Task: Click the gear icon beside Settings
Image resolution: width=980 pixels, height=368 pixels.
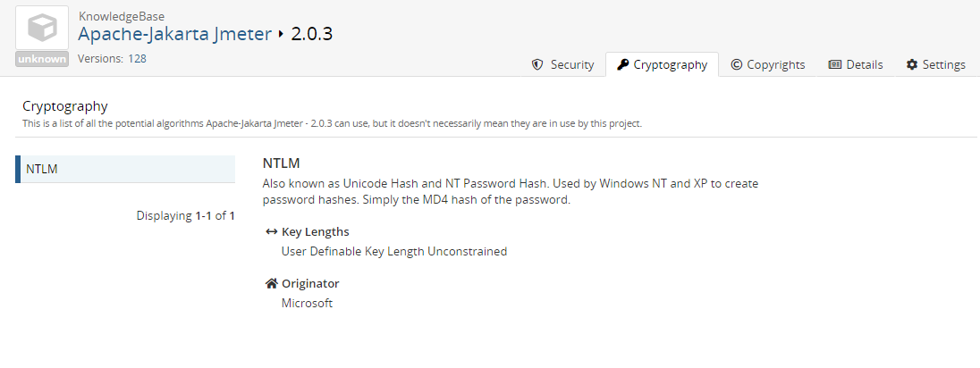Action: [x=912, y=64]
